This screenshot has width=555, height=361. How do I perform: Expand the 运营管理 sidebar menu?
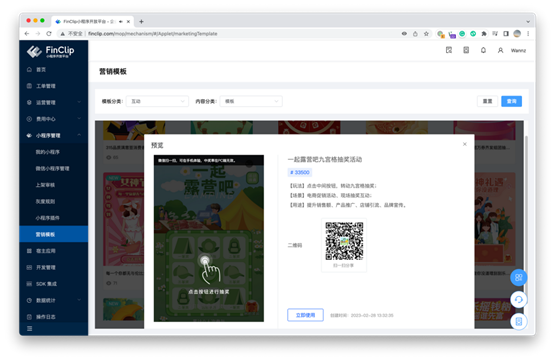coord(54,102)
